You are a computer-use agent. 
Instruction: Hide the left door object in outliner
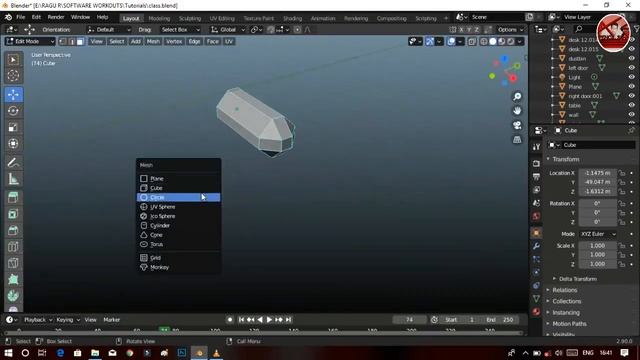[631, 68]
